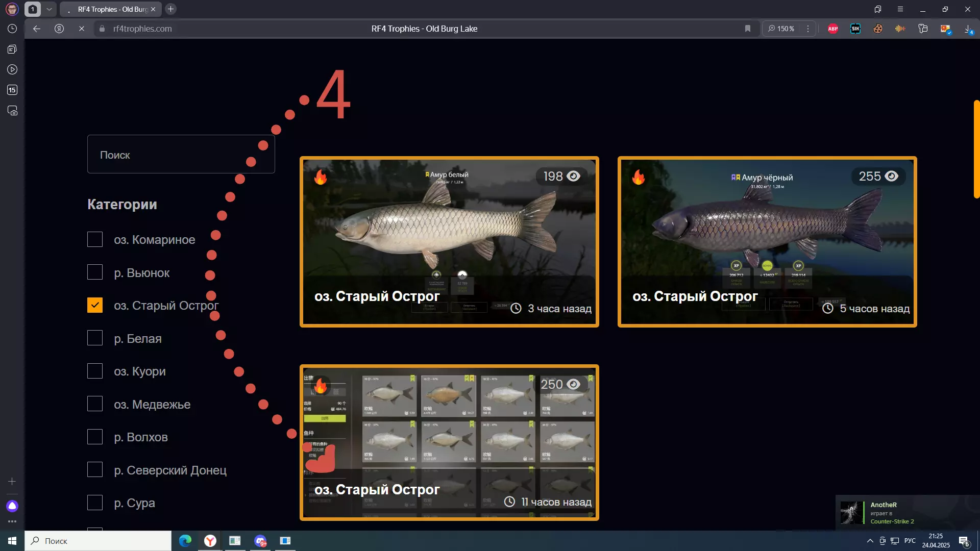980x551 pixels.
Task: Open Yandex Browser from the taskbar
Action: point(210,541)
